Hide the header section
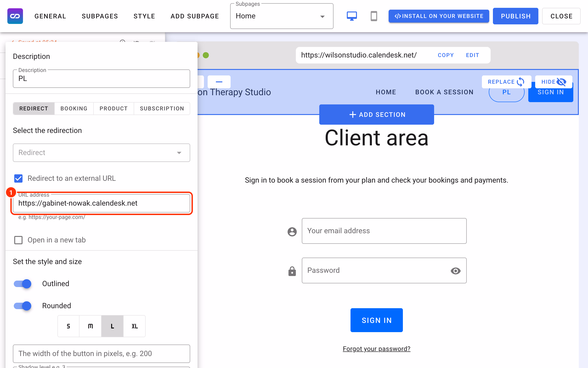This screenshot has height=368, width=588. (x=554, y=82)
